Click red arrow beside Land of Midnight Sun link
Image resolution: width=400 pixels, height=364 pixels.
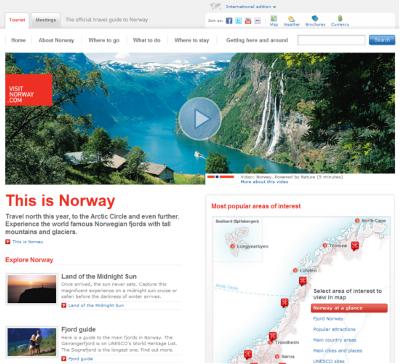tap(64, 305)
